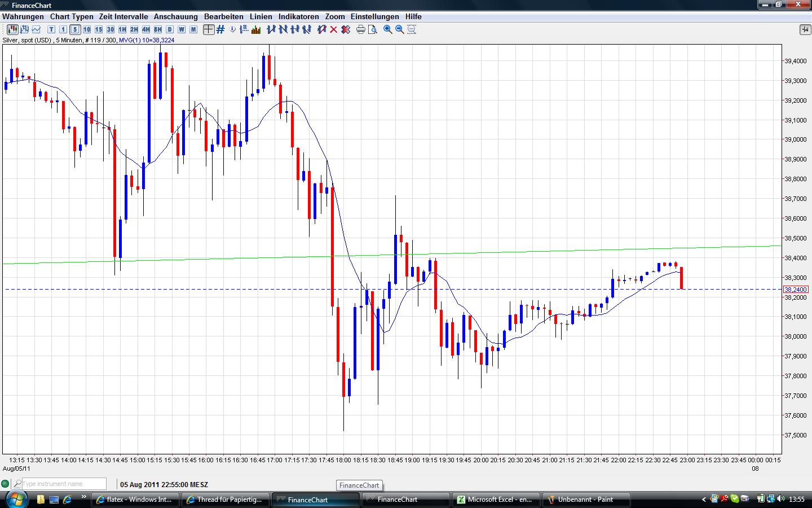812x508 pixels.
Task: Select the first line drawing tool
Action: 271,29
